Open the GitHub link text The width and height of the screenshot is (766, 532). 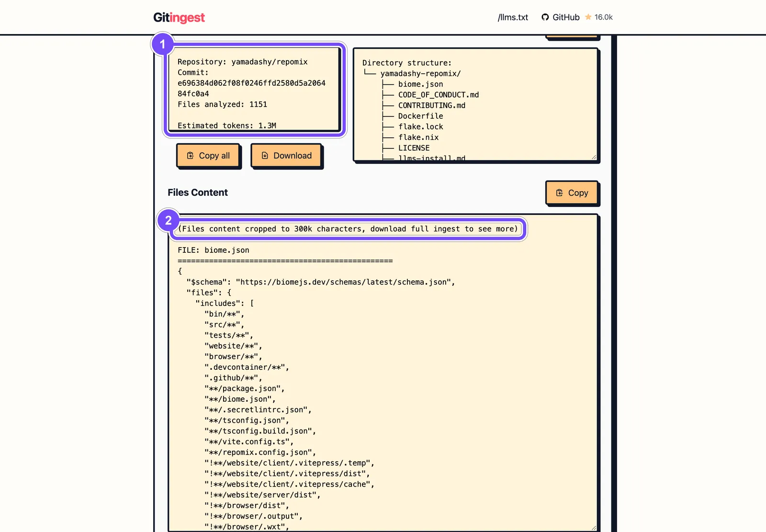click(566, 17)
